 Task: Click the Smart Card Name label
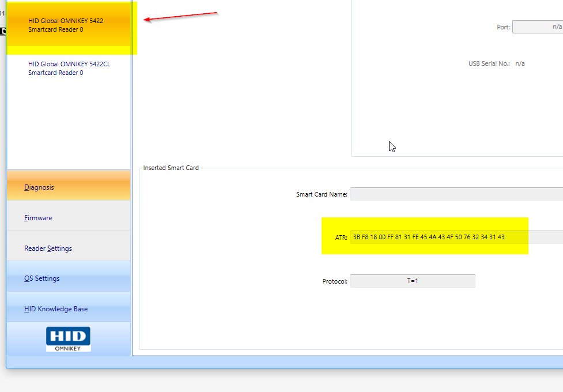(x=322, y=194)
